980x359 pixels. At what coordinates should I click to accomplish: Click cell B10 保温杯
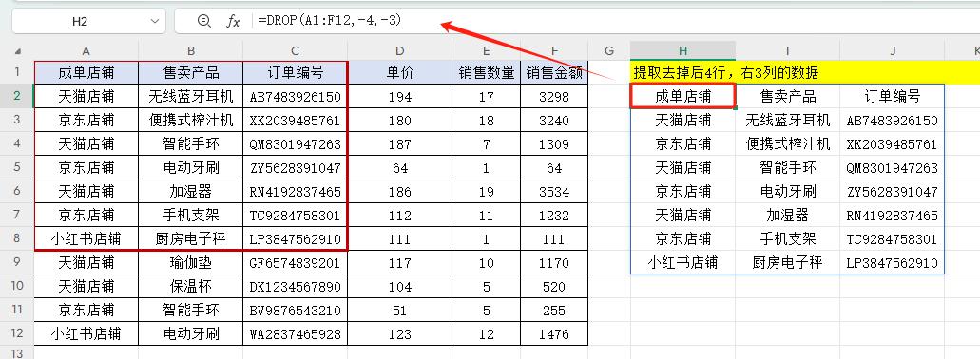[x=191, y=286]
